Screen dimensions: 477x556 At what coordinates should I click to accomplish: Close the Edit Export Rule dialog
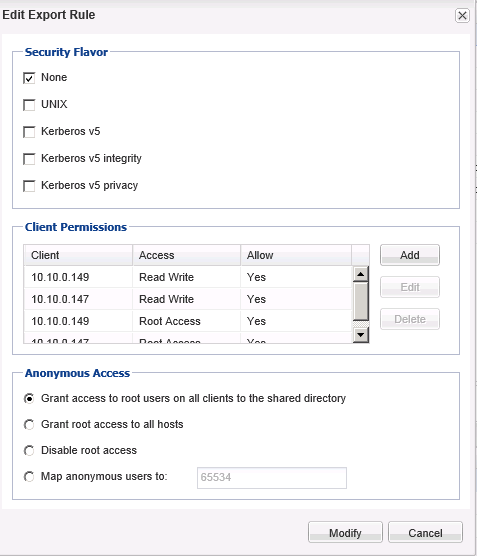pyautogui.click(x=462, y=16)
